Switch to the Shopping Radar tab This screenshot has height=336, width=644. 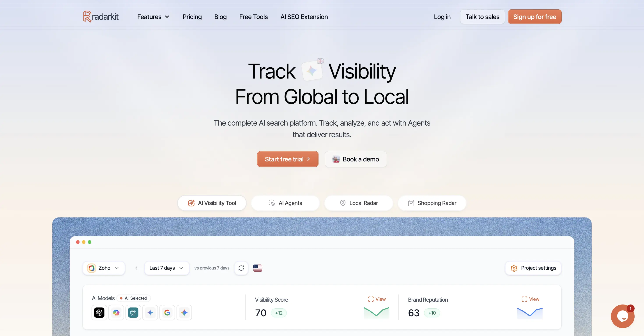(x=432, y=203)
